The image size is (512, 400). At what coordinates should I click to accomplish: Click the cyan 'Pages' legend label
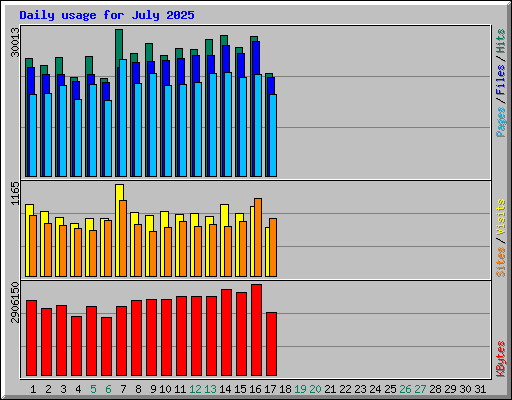pos(501,122)
